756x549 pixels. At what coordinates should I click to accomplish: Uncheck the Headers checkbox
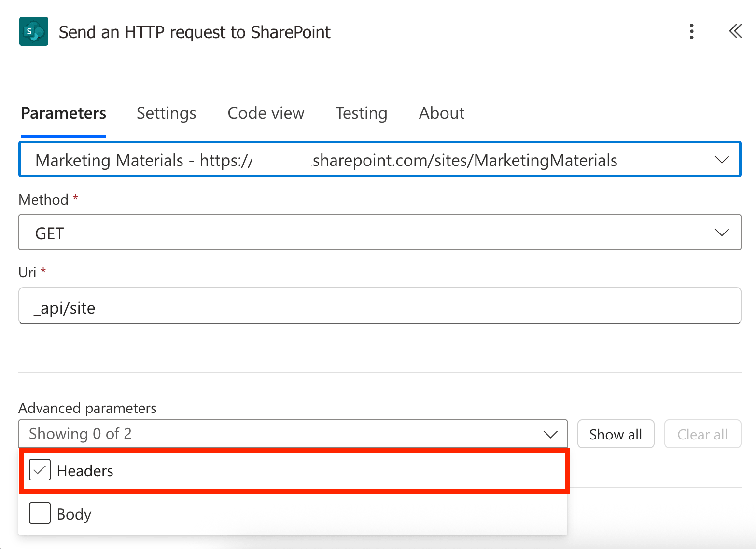40,470
